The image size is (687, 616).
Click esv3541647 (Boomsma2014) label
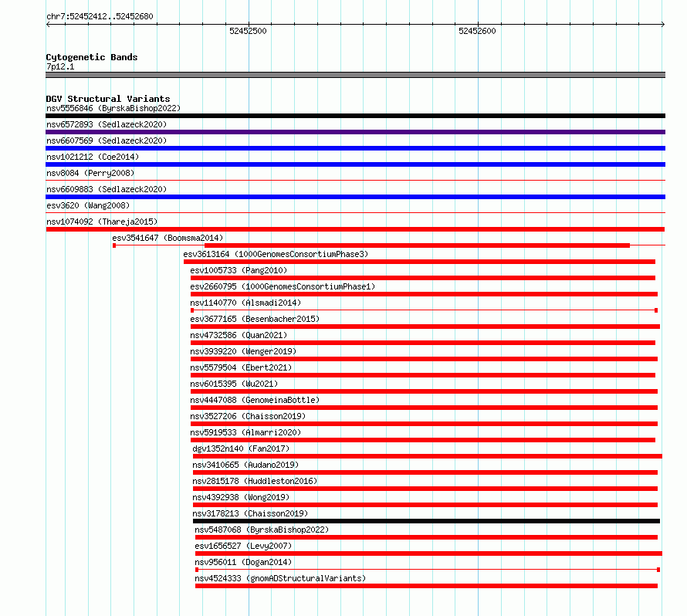[168, 238]
